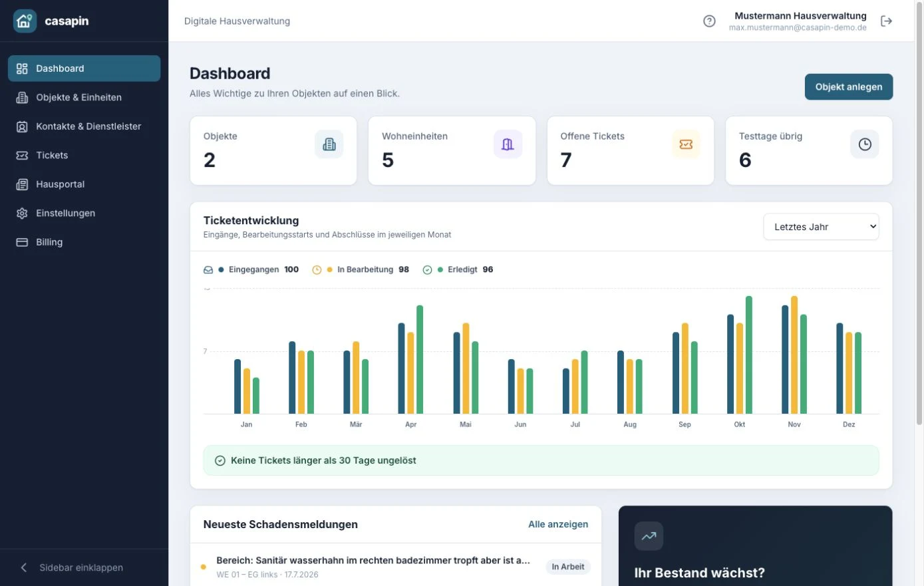Viewport: 924px width, 586px height.
Task: Open the Letztes Jahr period dropdown
Action: click(x=821, y=227)
